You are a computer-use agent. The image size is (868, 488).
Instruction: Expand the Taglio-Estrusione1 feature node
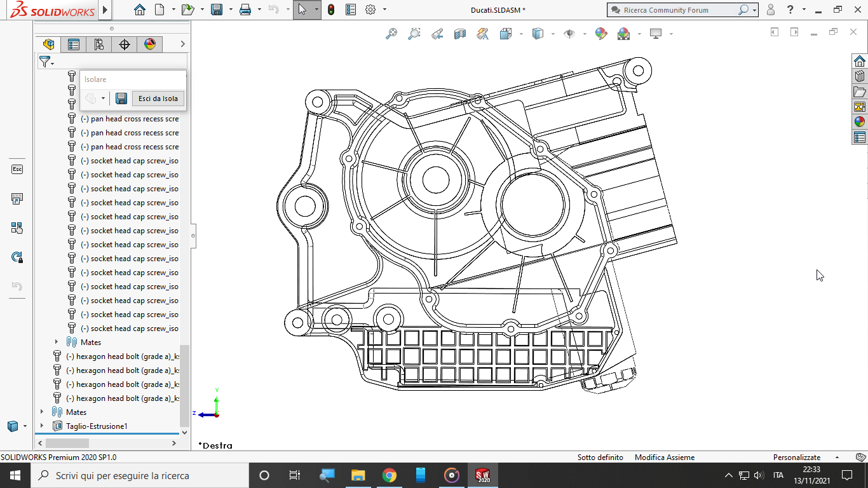[x=43, y=426]
